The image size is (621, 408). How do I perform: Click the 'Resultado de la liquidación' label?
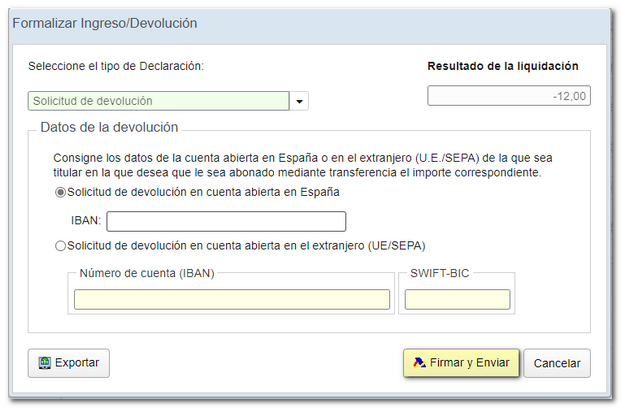(503, 66)
